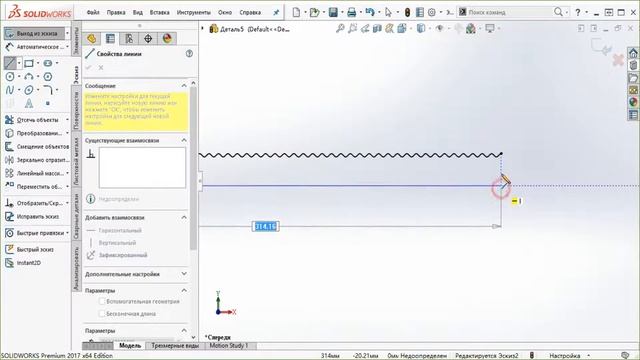Screen dimensions: 640x360
Task: Open the Справка menu
Action: pyautogui.click(x=250, y=12)
